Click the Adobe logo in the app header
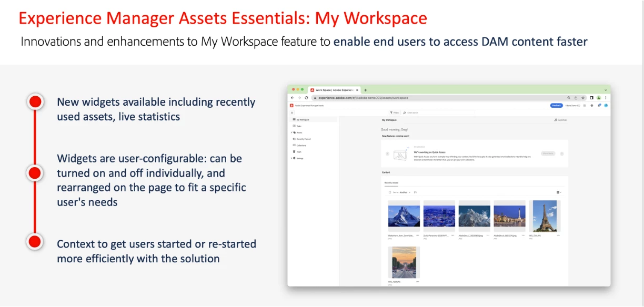The width and height of the screenshot is (644, 307). coord(291,106)
